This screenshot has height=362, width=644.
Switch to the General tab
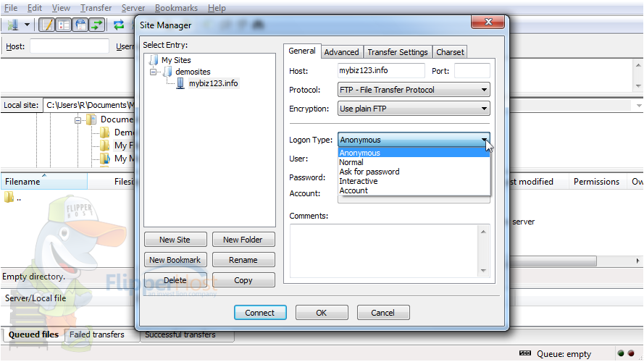tap(302, 51)
